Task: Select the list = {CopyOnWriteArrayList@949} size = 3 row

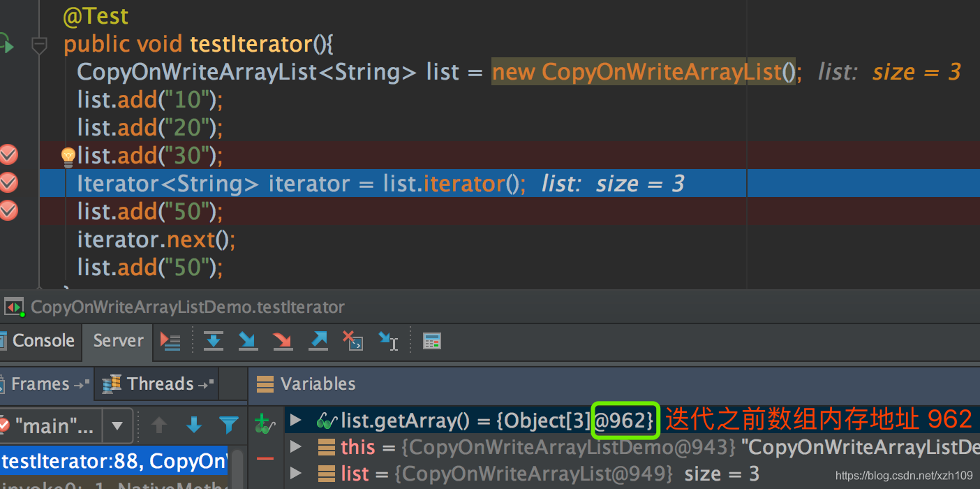Action: point(632,474)
